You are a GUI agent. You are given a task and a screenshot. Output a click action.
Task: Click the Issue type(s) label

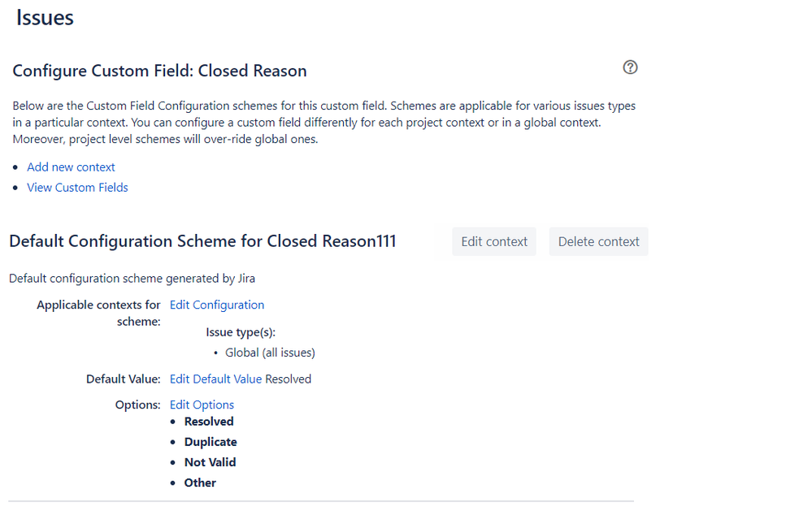click(241, 332)
